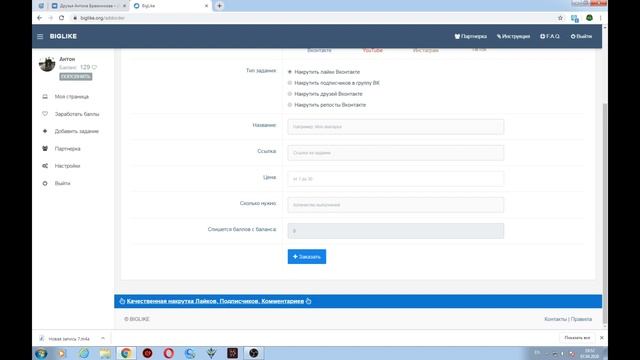
Task: Switch to the YouTube tab
Action: coord(373,50)
